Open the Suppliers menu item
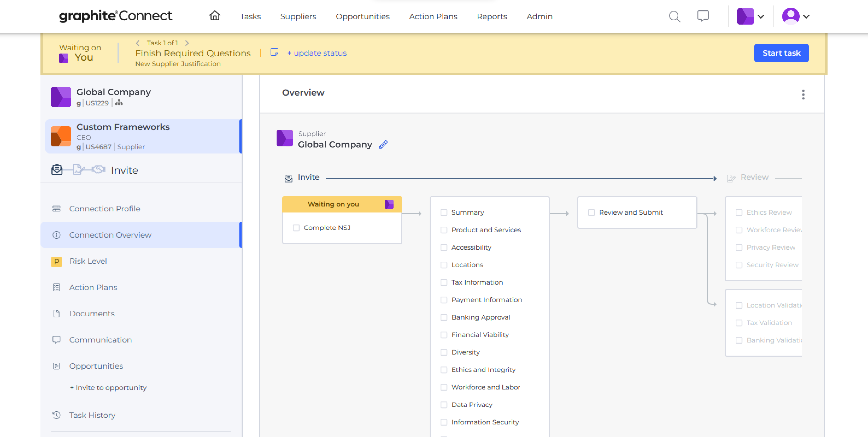The height and width of the screenshot is (437, 868). point(298,16)
